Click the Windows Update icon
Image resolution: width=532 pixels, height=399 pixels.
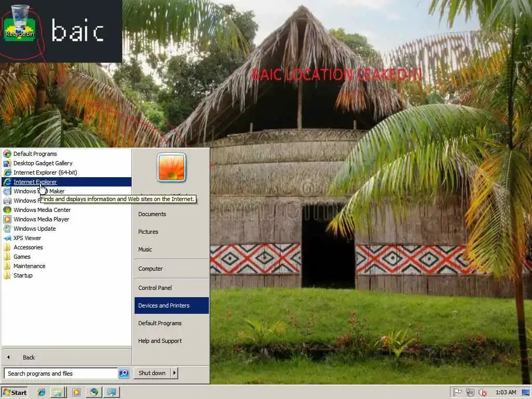click(x=7, y=229)
